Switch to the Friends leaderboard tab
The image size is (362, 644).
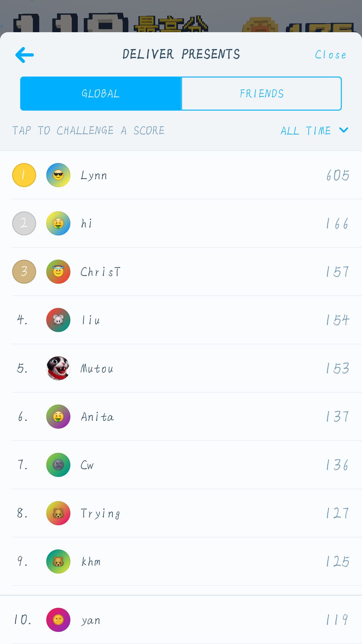tap(261, 94)
